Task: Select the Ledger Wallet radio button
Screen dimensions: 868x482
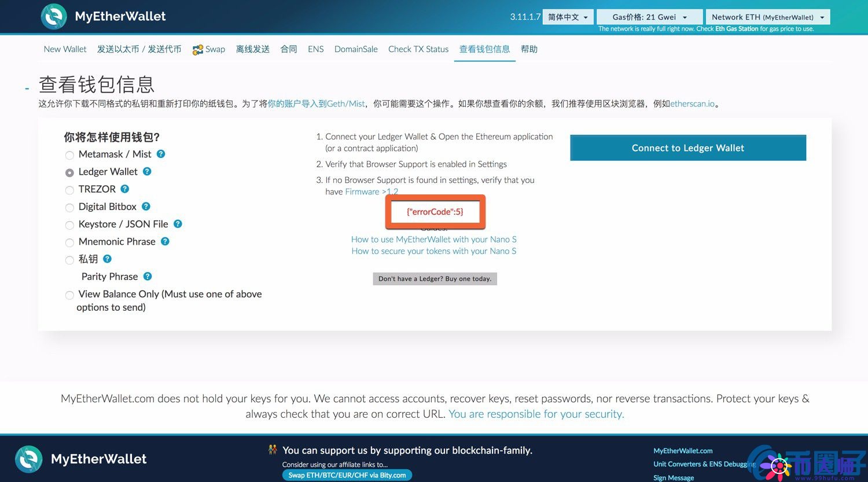Action: [x=69, y=172]
